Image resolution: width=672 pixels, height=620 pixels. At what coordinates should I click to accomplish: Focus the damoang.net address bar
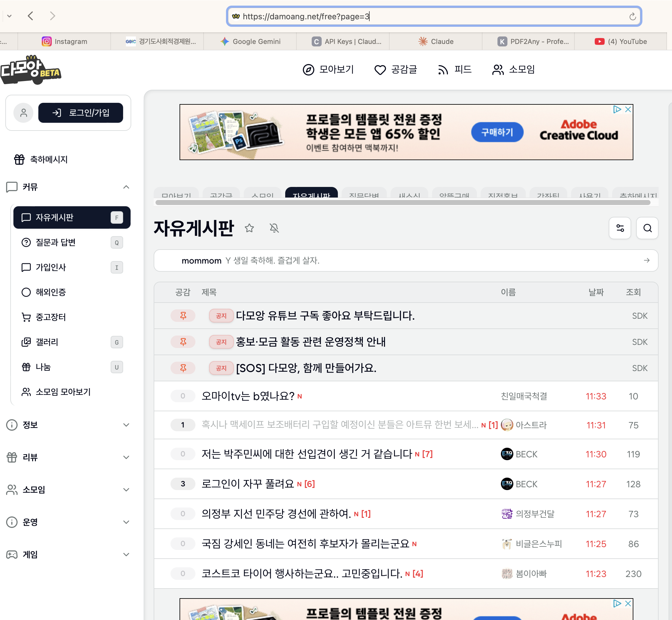click(434, 17)
